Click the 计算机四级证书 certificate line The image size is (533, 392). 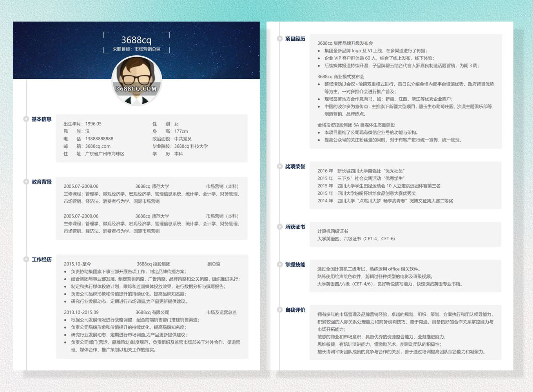point(332,231)
